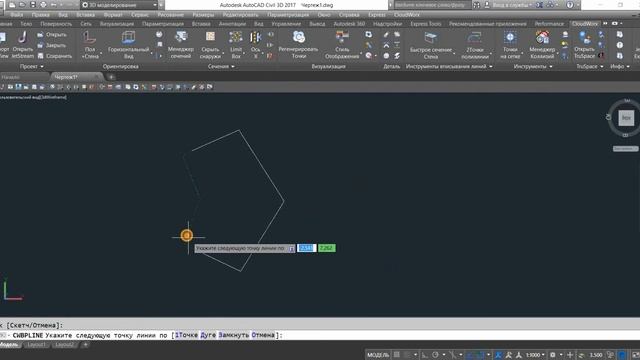
Task: Open Стиль Отображения tool
Action: point(342,38)
